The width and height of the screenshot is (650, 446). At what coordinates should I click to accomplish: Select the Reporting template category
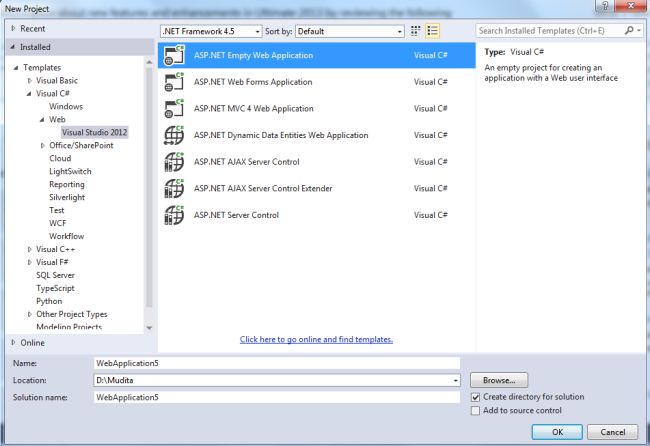[x=67, y=184]
